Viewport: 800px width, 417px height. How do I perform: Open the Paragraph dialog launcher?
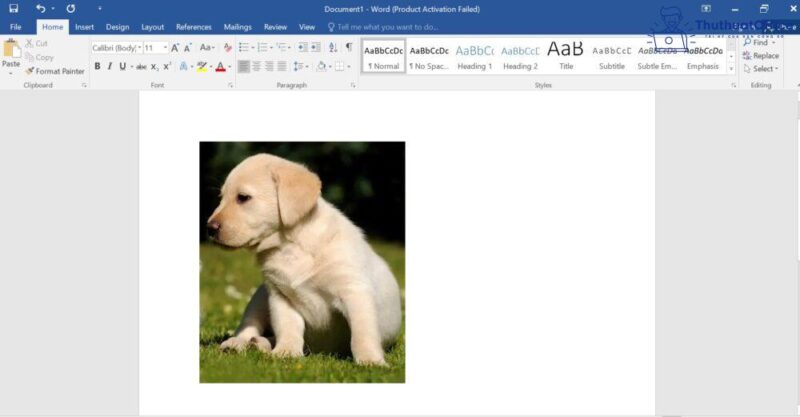pos(353,85)
